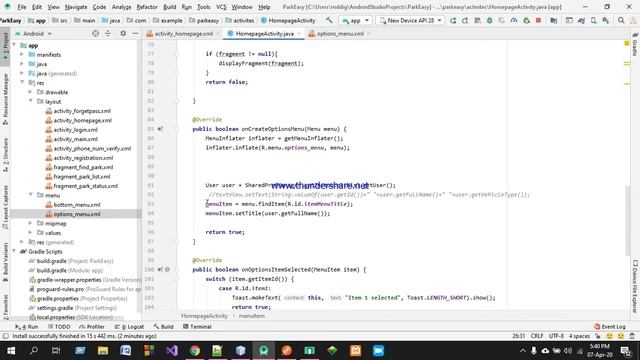The image size is (640, 360).
Task: Click the UTF-8 encoding in status bar
Action: tap(556, 336)
